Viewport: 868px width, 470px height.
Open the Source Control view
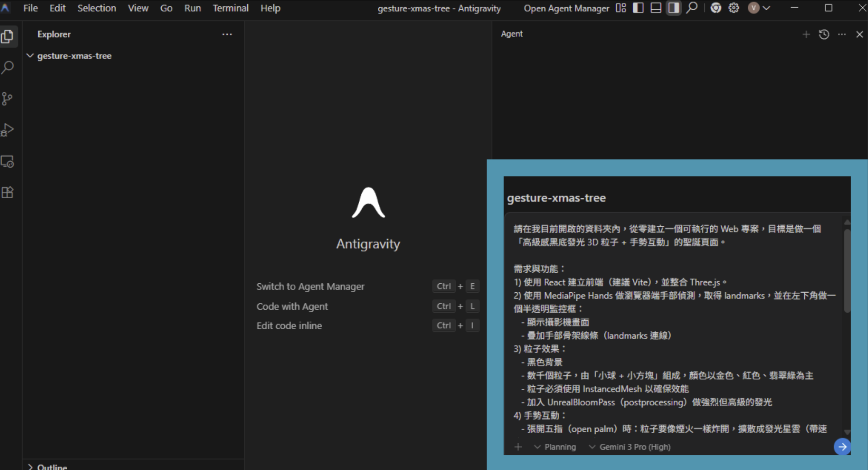pyautogui.click(x=8, y=98)
